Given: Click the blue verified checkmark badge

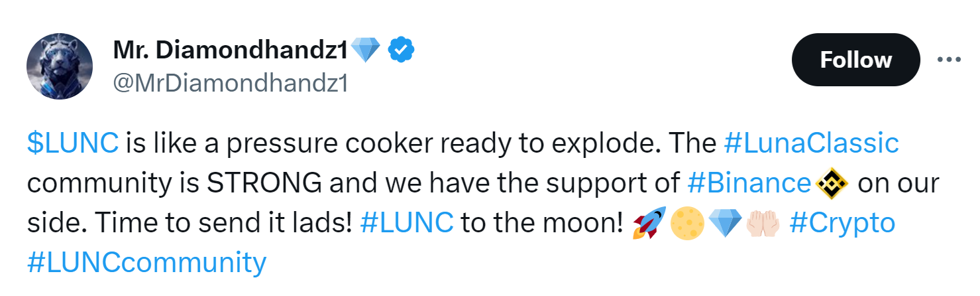Looking at the screenshot, I should point(401,50).
